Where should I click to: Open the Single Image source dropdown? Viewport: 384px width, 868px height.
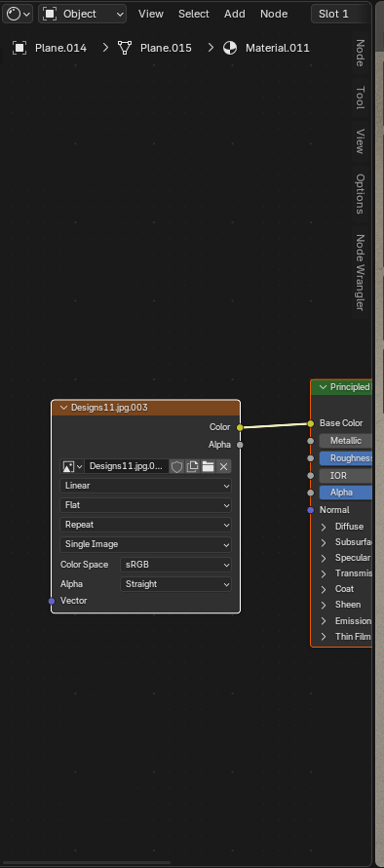click(x=145, y=545)
